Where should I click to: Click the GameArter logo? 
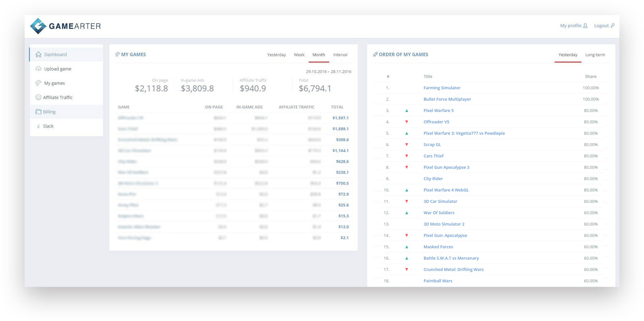65,26
